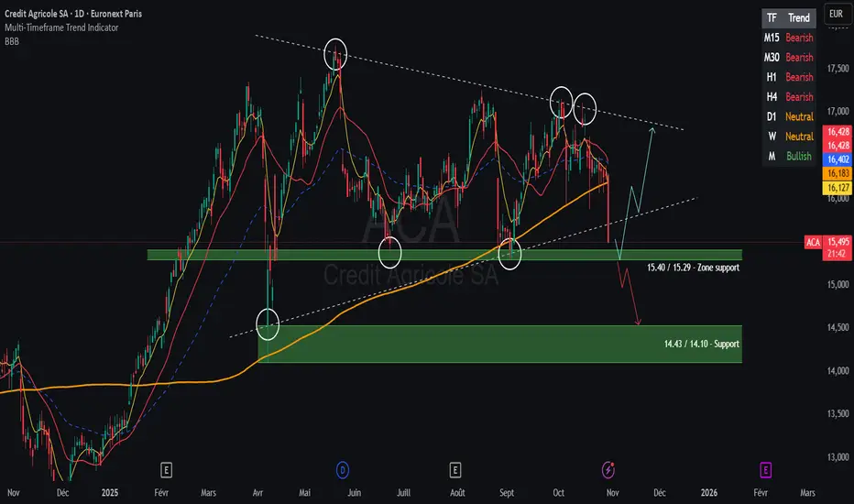Click the Août label on time axis

point(457,493)
